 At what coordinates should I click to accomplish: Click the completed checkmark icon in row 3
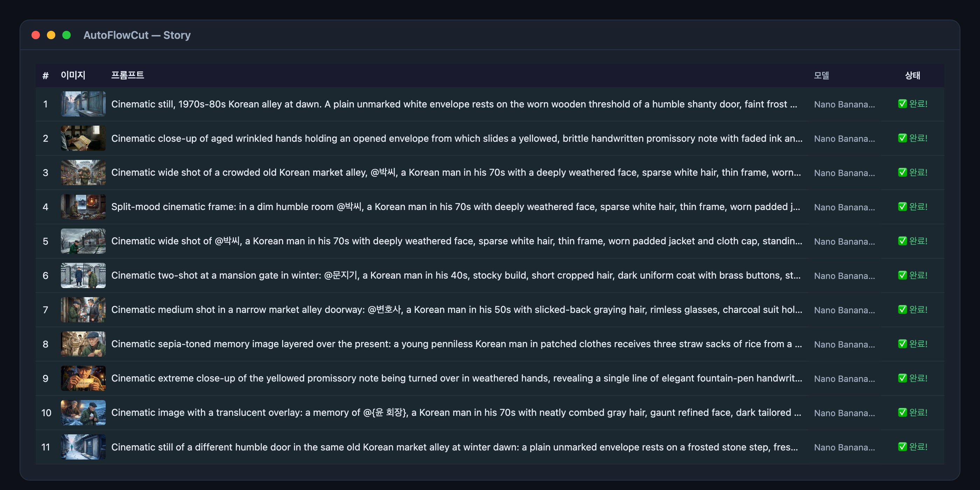tap(902, 172)
